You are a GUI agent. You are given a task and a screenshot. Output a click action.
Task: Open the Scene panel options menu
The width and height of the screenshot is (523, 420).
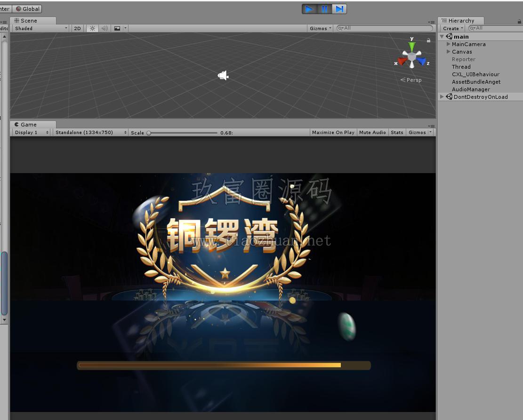click(432, 22)
